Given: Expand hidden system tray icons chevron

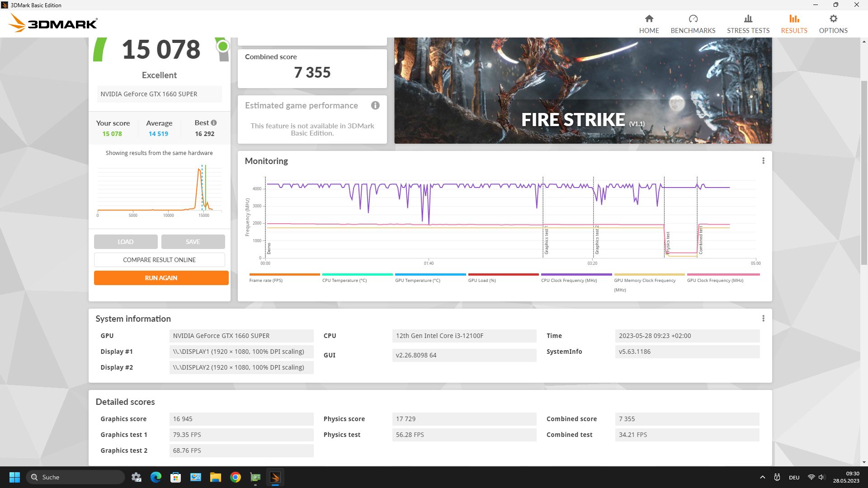Looking at the screenshot, I should pyautogui.click(x=762, y=477).
